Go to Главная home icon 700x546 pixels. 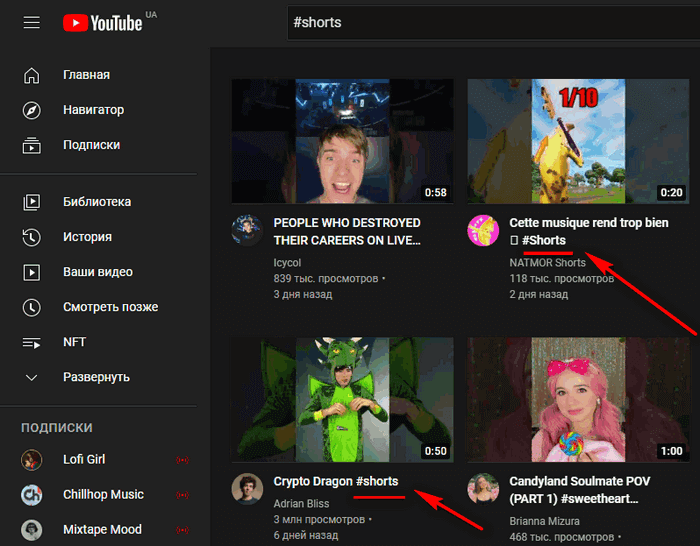[32, 75]
